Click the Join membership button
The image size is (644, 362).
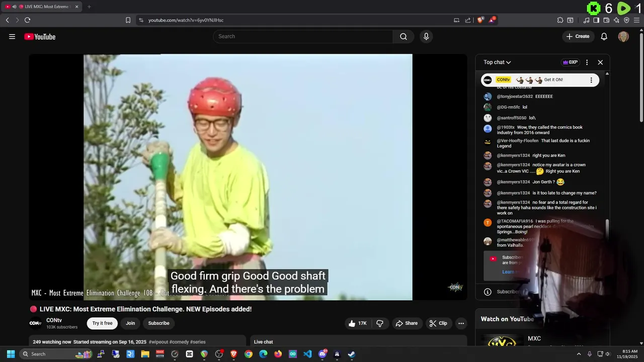130,323
